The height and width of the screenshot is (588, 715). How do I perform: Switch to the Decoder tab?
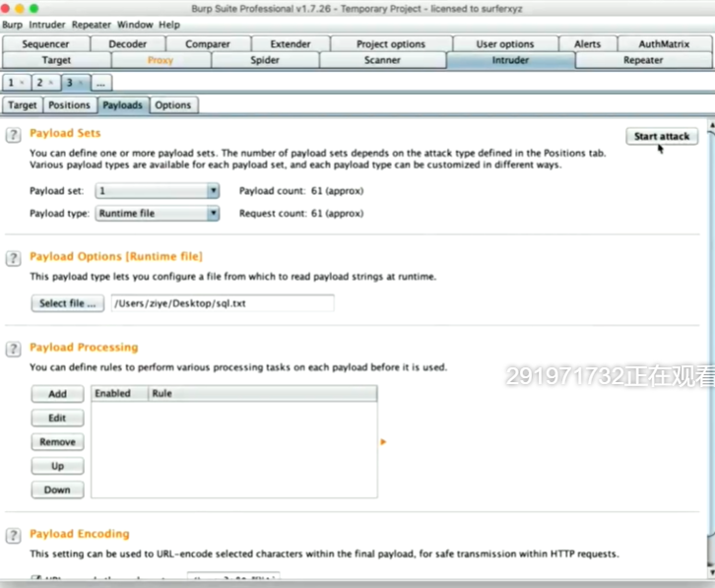click(x=128, y=43)
